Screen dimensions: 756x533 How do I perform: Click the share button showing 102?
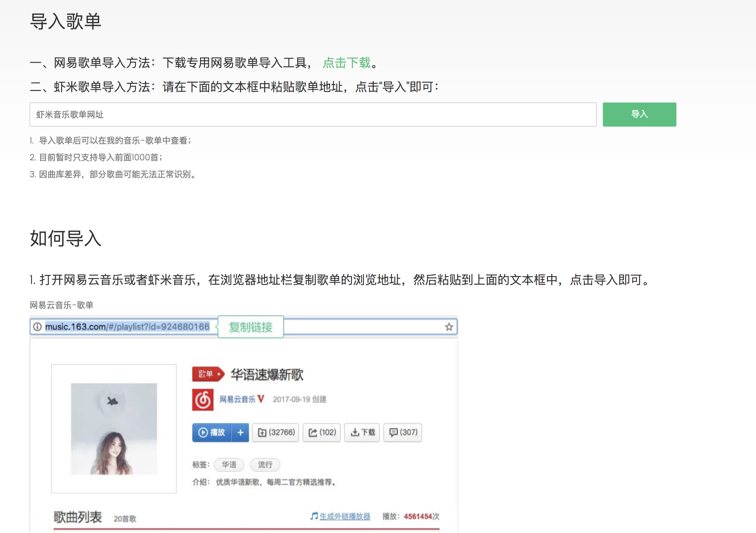click(x=322, y=432)
